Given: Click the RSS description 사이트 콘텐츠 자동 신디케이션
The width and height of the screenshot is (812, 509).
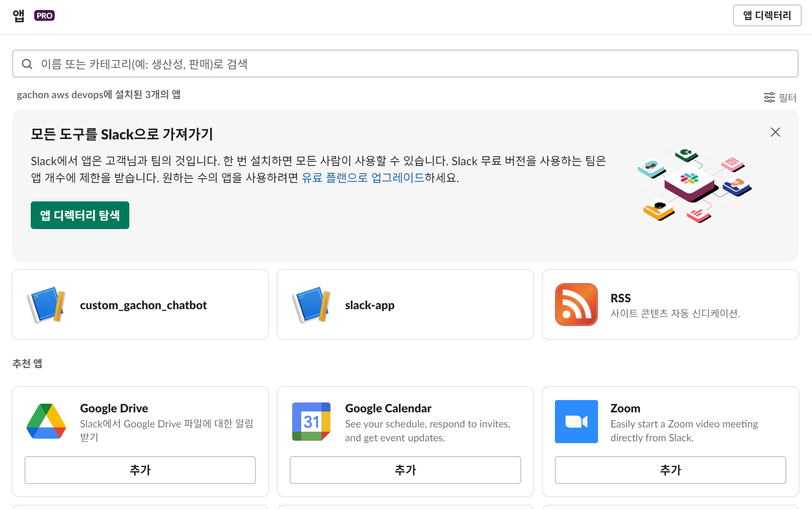Looking at the screenshot, I should coord(675,313).
